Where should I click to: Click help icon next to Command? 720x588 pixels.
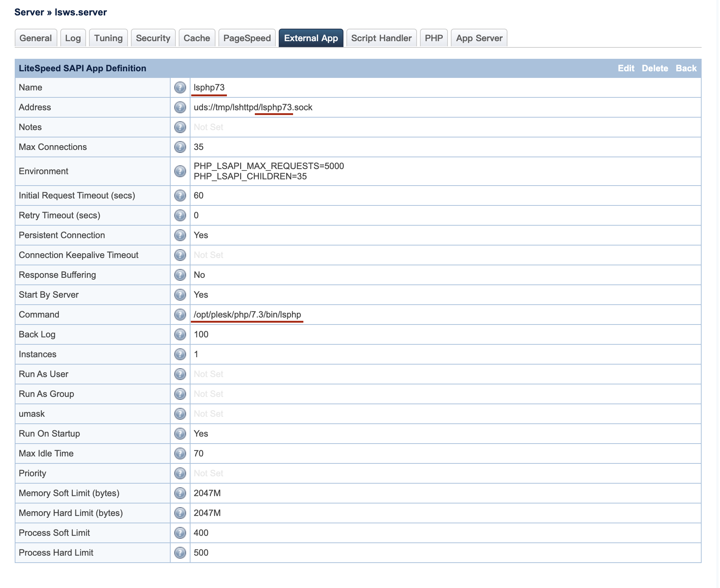click(x=180, y=315)
